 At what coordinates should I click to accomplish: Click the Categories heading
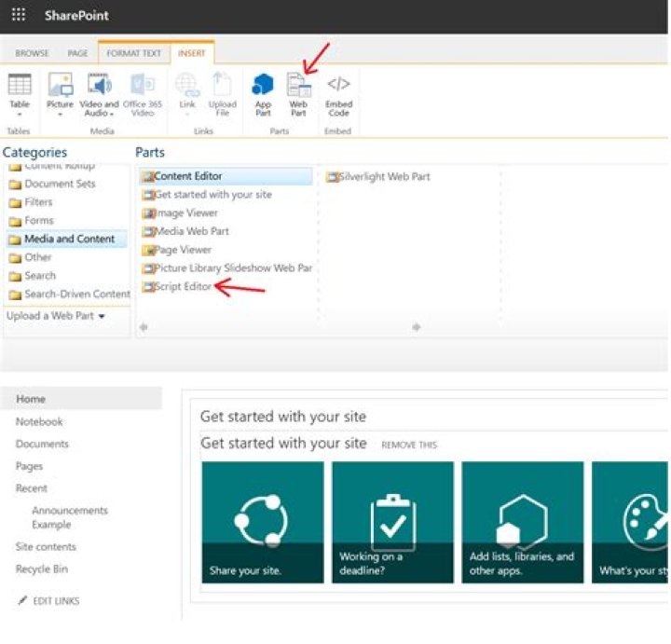[x=34, y=152]
